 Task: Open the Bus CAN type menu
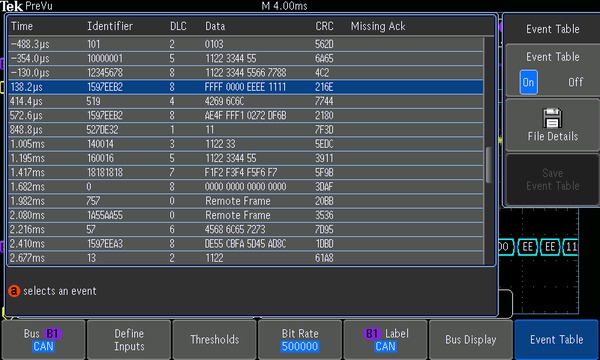tap(44, 340)
